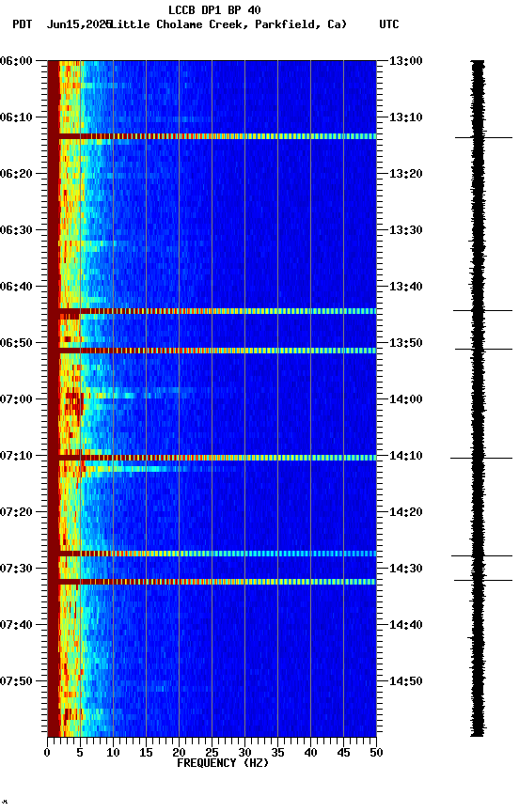The height and width of the screenshot is (812, 519).
Task: Click the '06:20' PDT time label
Action: (16, 174)
